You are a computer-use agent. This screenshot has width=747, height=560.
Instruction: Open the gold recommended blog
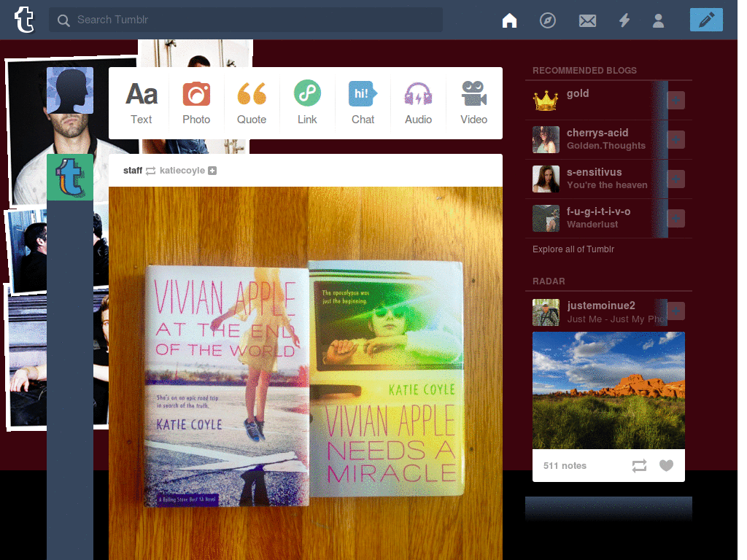click(578, 93)
